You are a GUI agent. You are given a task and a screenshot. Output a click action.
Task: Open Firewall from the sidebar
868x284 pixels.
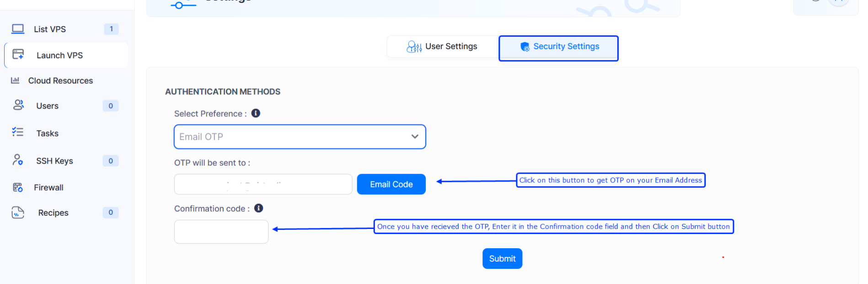[48, 187]
